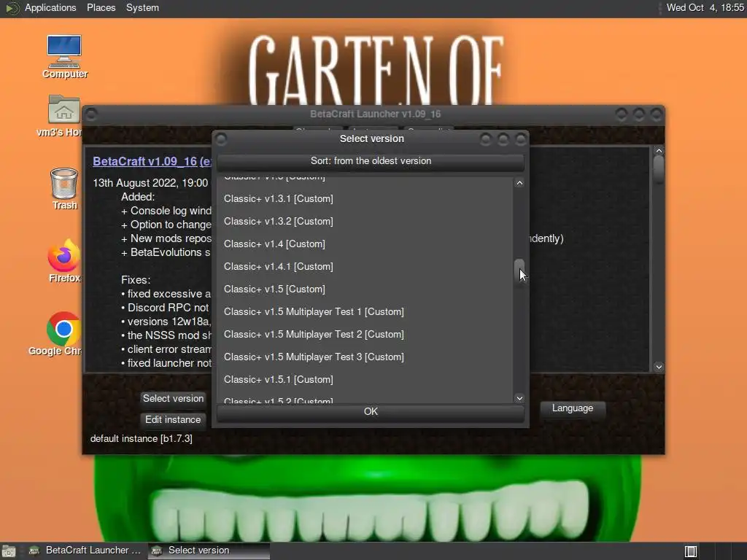The image size is (747, 560).
Task: Open the System menu
Action: (x=142, y=8)
